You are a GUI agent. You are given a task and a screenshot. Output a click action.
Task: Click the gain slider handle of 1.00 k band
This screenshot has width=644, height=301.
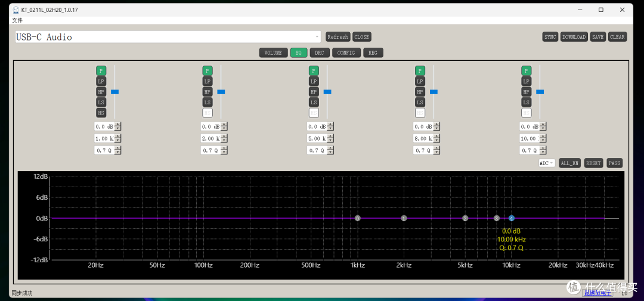pyautogui.click(x=114, y=92)
